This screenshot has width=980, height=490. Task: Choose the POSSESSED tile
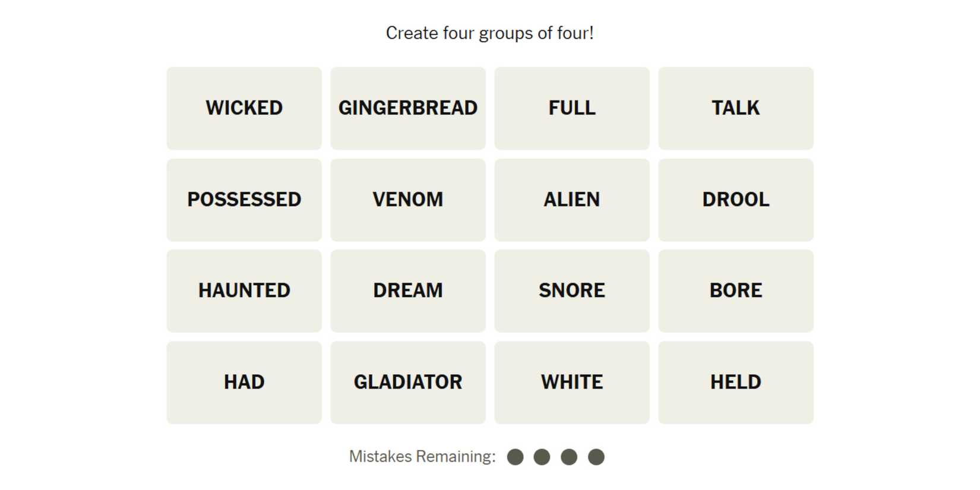(244, 200)
